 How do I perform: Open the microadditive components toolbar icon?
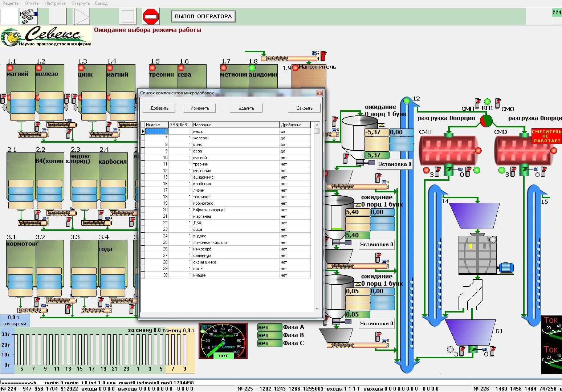click(x=29, y=16)
